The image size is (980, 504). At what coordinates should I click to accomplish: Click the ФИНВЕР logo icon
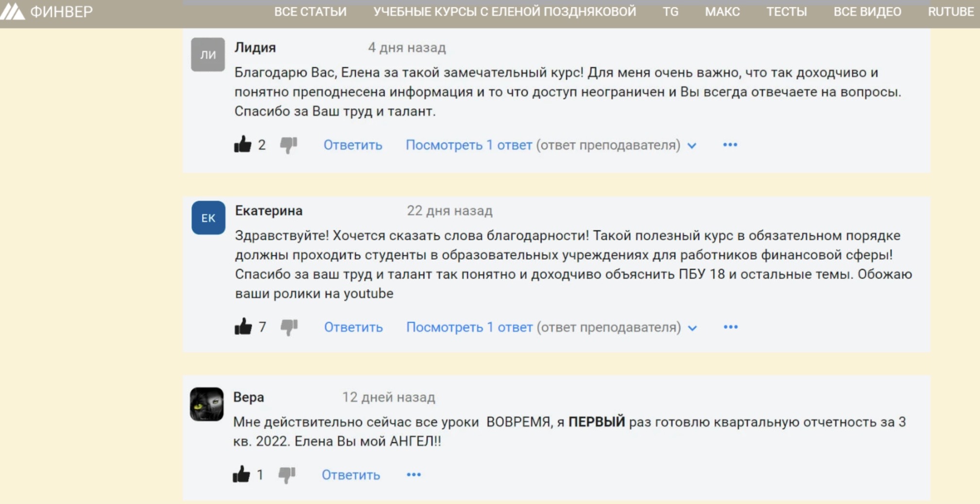click(x=12, y=11)
